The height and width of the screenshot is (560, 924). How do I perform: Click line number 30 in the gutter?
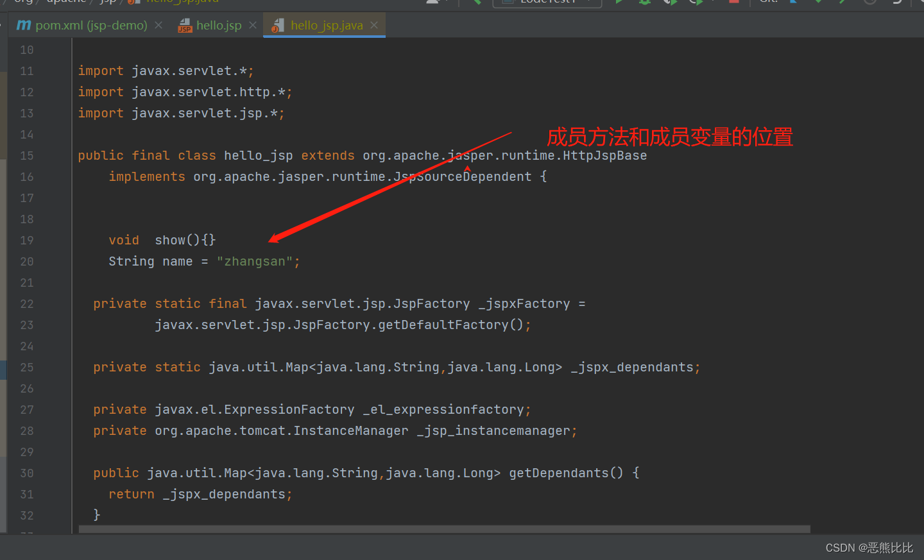pyautogui.click(x=26, y=473)
